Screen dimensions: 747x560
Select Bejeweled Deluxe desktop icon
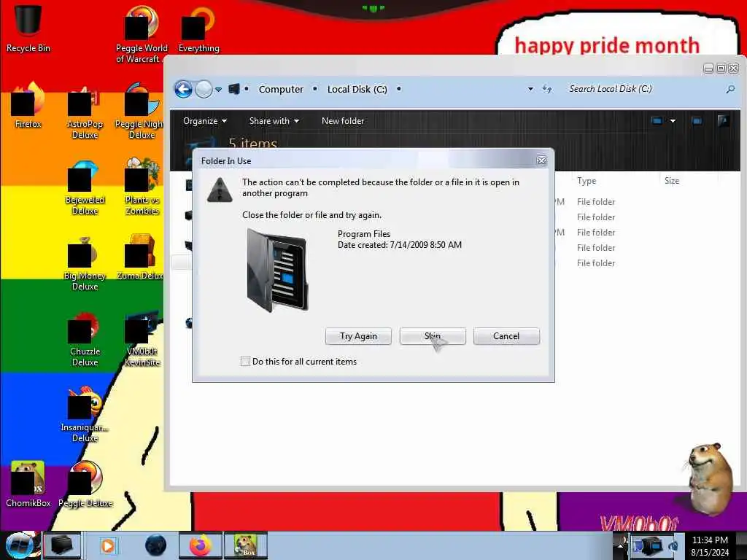point(85,188)
